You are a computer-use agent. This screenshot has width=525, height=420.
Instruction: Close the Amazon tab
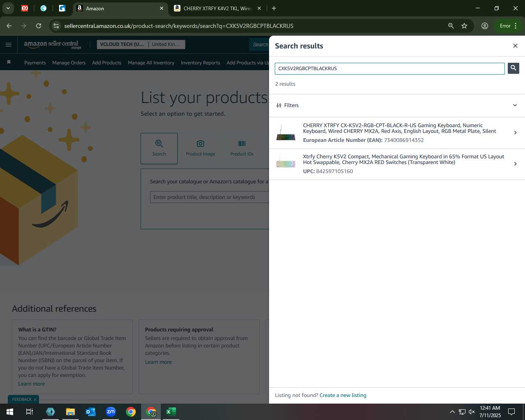tap(162, 8)
